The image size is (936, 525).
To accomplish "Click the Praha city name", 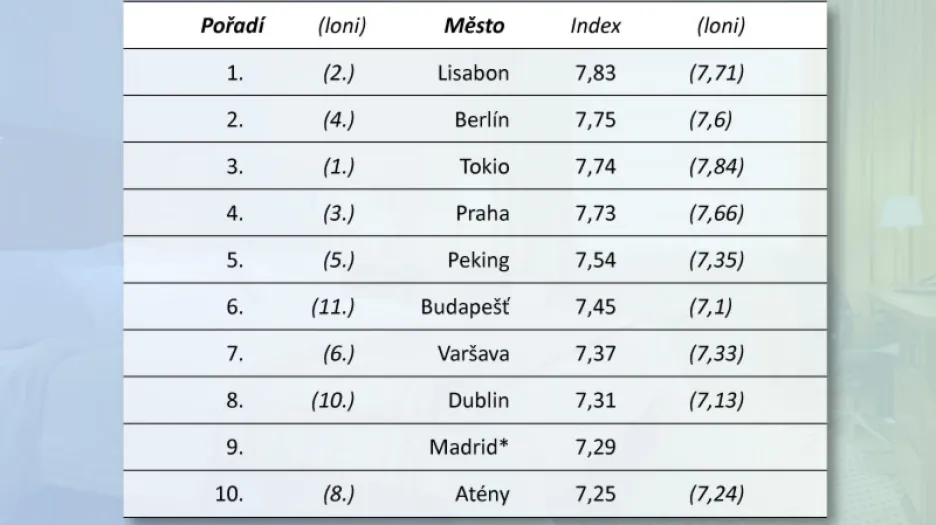I will (482, 213).
